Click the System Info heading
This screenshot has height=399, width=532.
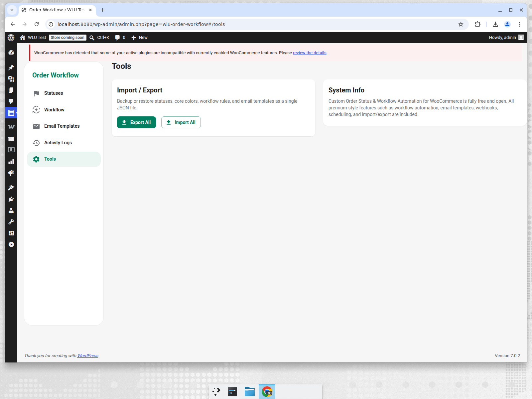346,90
